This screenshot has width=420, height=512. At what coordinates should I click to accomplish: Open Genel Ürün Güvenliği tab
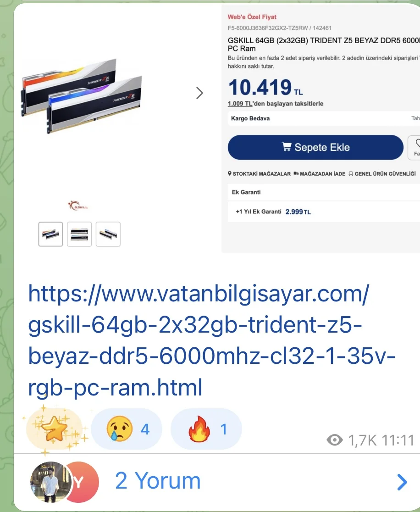point(382,174)
